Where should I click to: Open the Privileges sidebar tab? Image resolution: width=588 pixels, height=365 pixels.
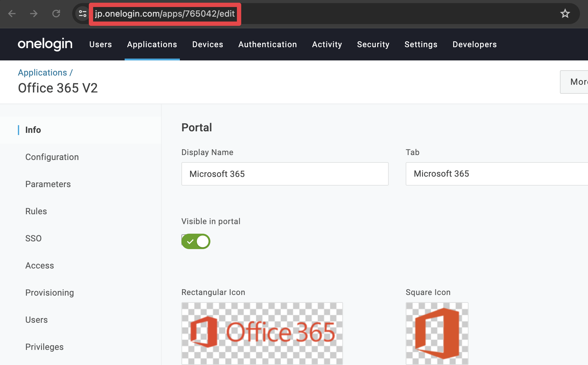pos(44,347)
